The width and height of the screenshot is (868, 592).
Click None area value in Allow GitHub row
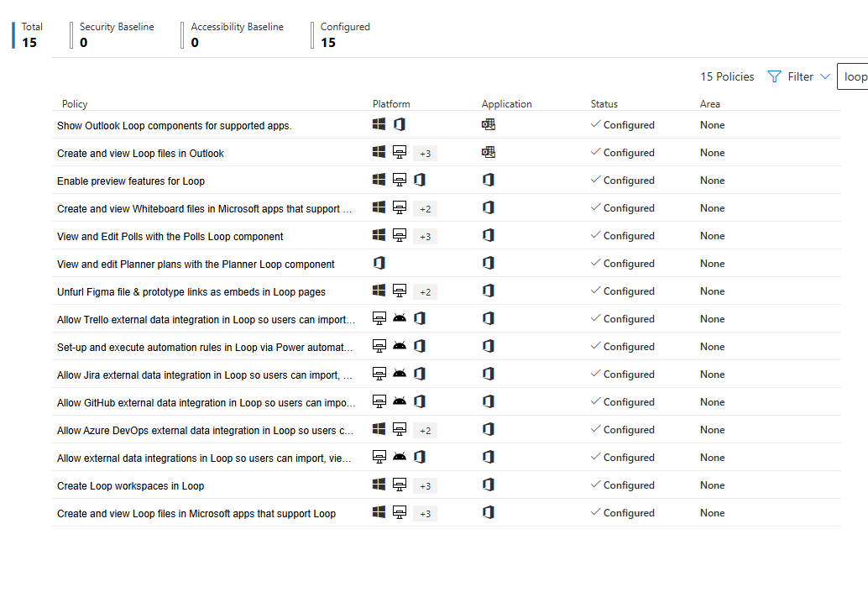[x=712, y=402]
